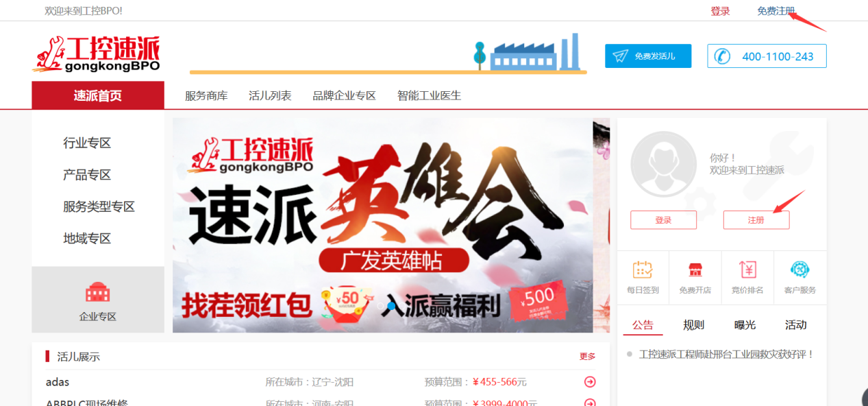Open 竞价排名 yen icon
The image size is (868, 406).
(x=747, y=270)
